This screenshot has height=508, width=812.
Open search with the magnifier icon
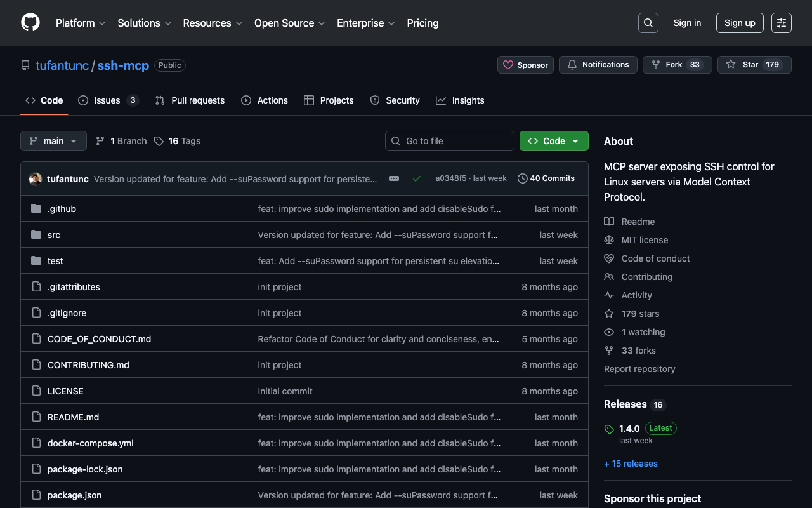pos(648,23)
